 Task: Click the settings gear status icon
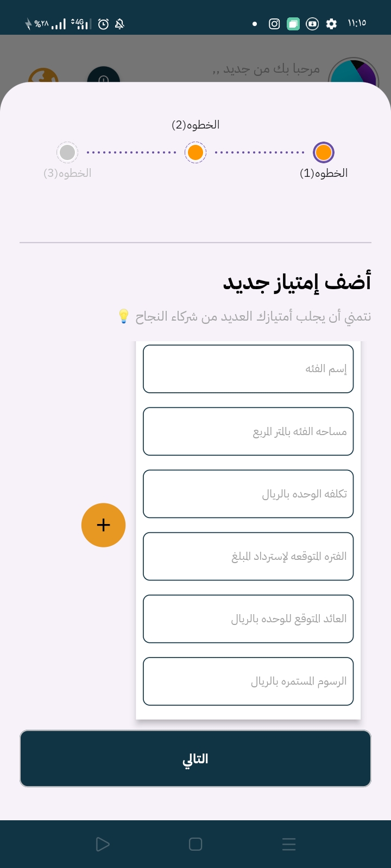331,24
